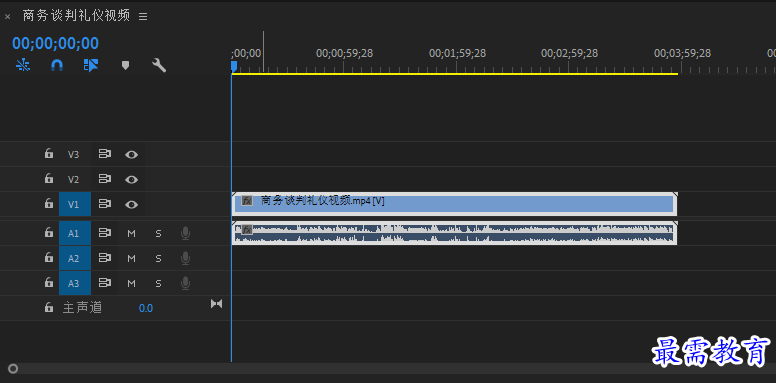Toggle lock on track A2
776x383 pixels.
coord(48,257)
